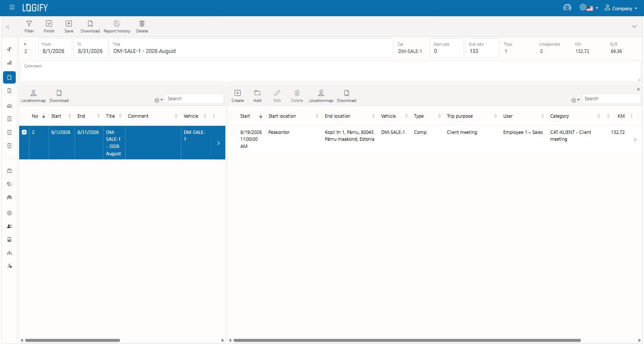Image resolution: width=644 pixels, height=345 pixels.
Task: Open the Company account menu
Action: click(621, 8)
